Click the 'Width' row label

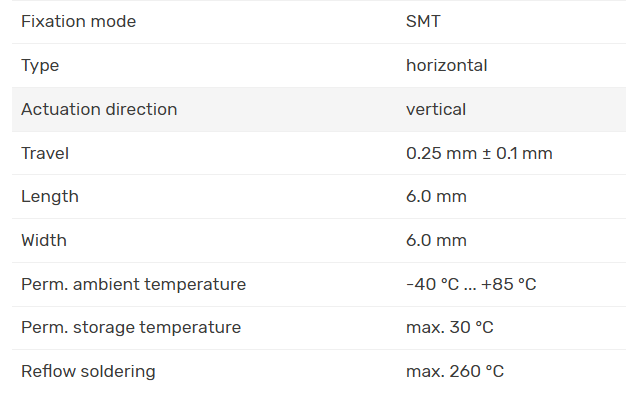[x=44, y=240]
